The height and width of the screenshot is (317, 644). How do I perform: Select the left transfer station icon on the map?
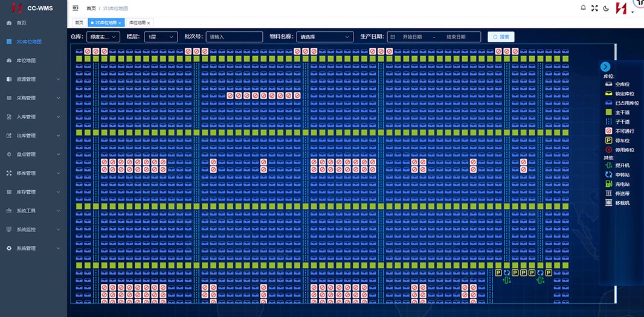[x=507, y=273]
